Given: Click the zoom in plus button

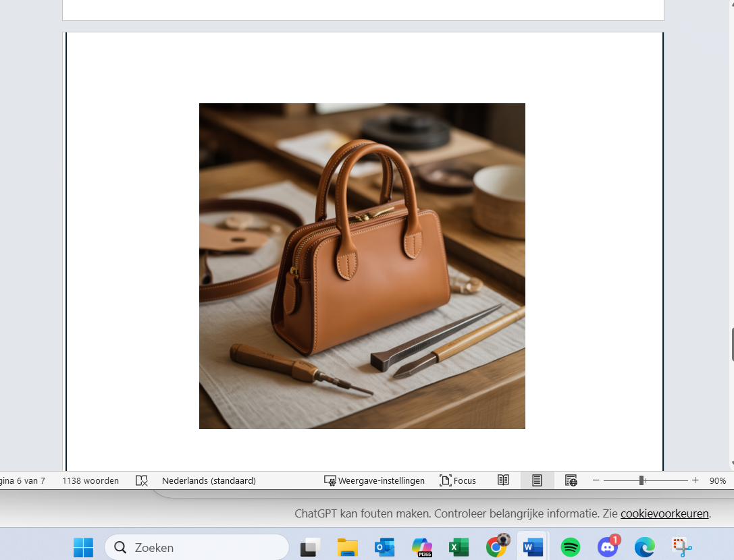Looking at the screenshot, I should (695, 480).
